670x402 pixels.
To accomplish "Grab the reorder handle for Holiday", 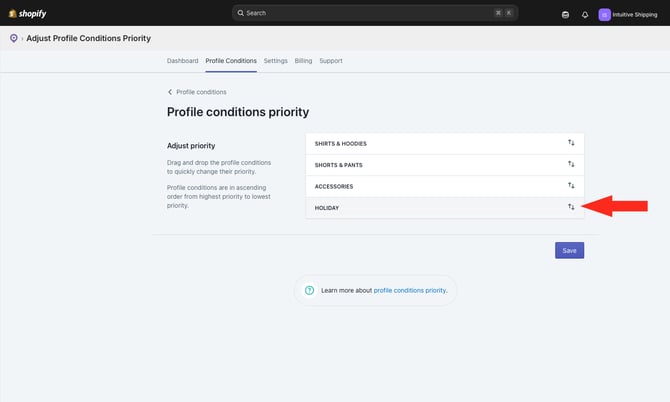I will coord(571,207).
